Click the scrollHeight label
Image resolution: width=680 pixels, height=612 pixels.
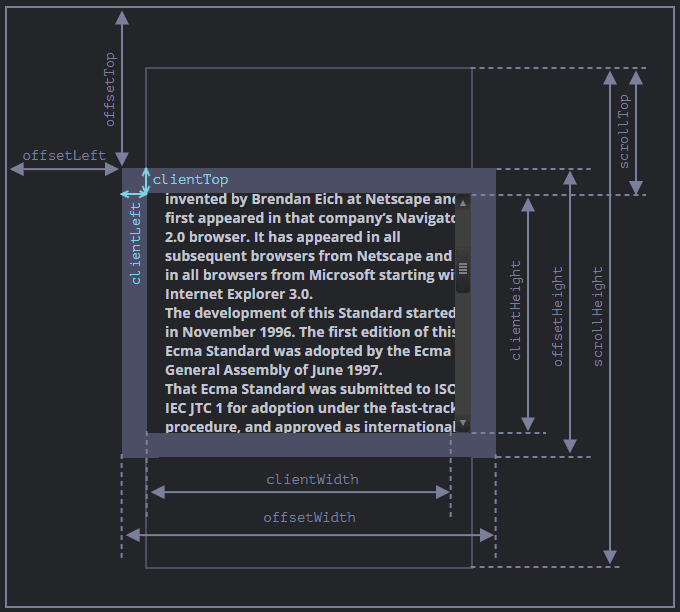[598, 316]
